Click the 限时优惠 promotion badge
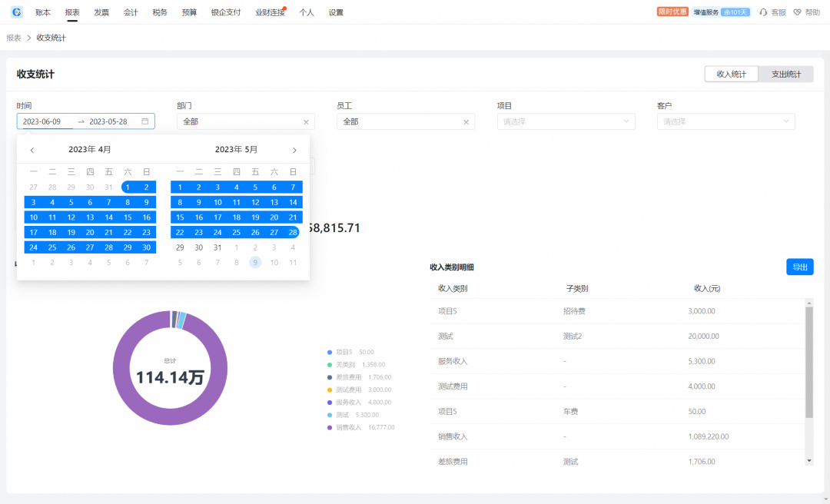Image resolution: width=830 pixels, height=504 pixels. point(672,12)
